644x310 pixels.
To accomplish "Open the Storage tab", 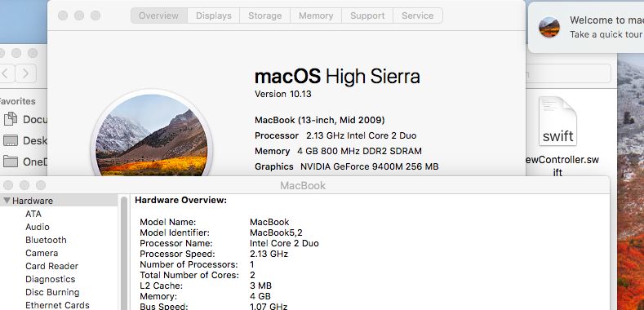I will pos(265,15).
